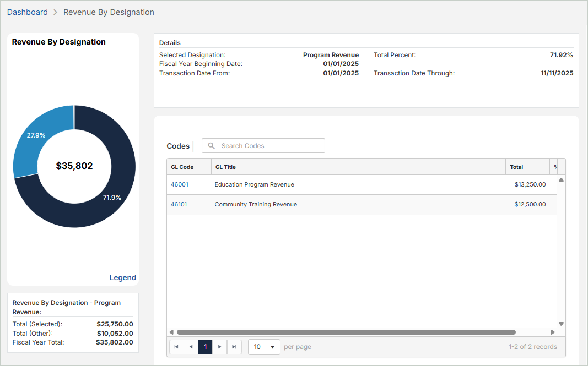Sort by the Total column header

point(516,167)
